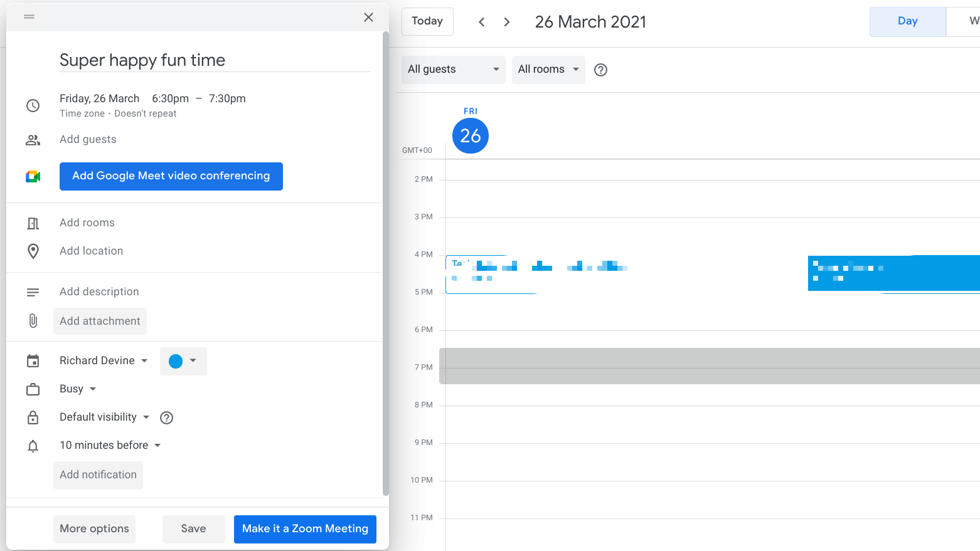Click the drag handle at dialog top
The width and height of the screenshot is (980, 551).
(29, 16)
